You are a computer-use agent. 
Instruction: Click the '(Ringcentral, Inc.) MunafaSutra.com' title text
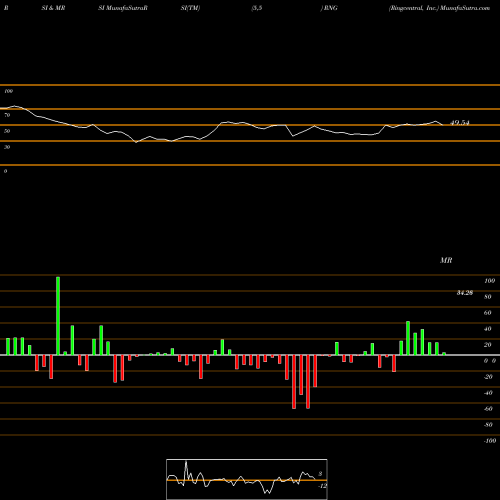pos(439,8)
